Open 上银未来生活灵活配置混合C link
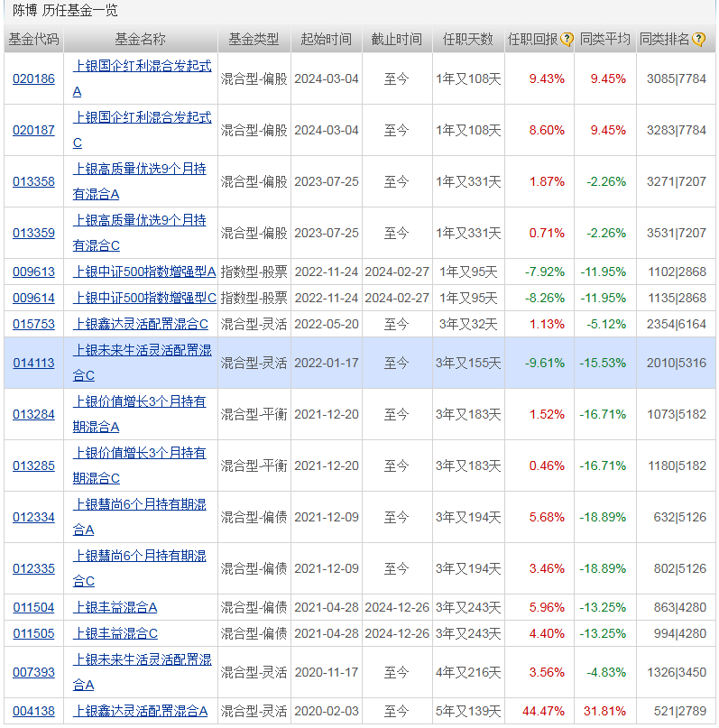 coord(142,363)
